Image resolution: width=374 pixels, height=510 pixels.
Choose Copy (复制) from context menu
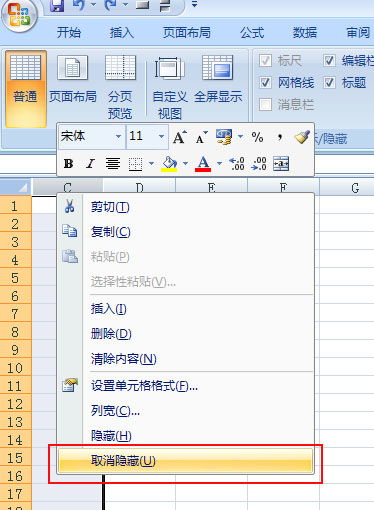coord(185,232)
